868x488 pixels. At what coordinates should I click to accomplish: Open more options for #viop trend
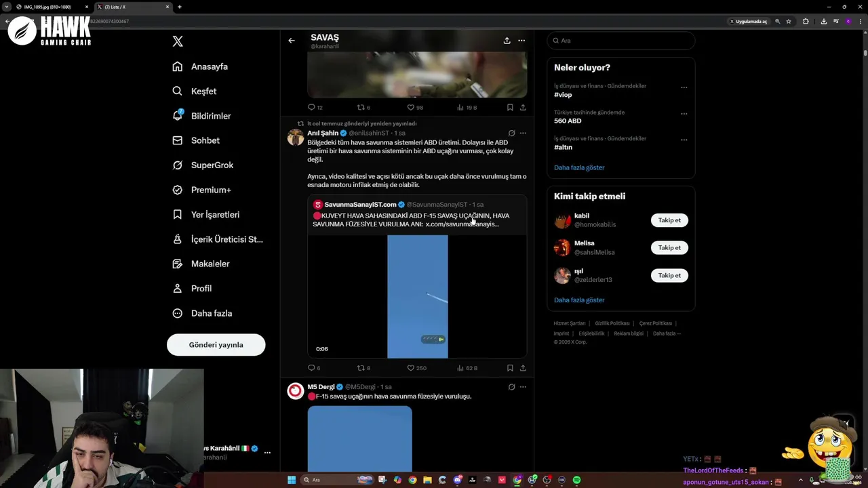[x=684, y=87]
